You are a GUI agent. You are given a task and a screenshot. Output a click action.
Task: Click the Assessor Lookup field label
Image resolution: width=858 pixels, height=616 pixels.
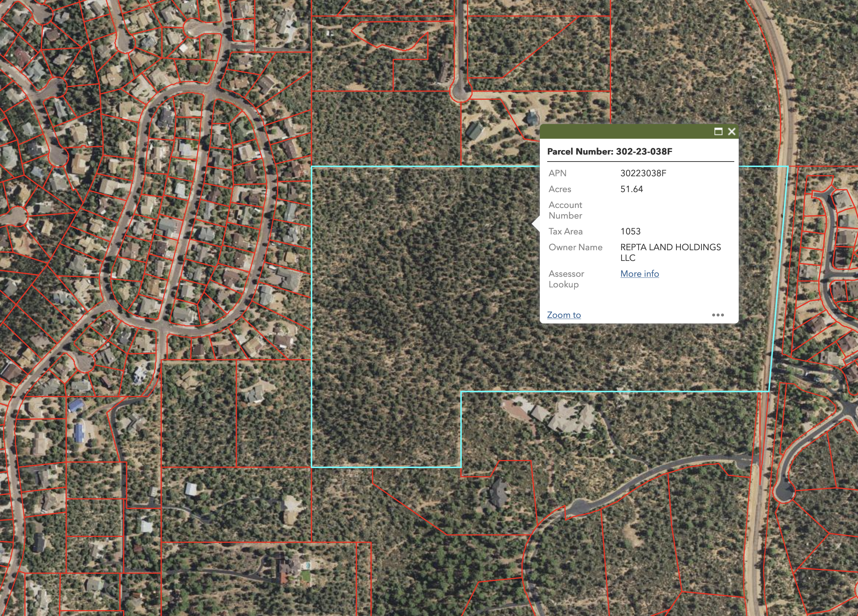coord(566,279)
